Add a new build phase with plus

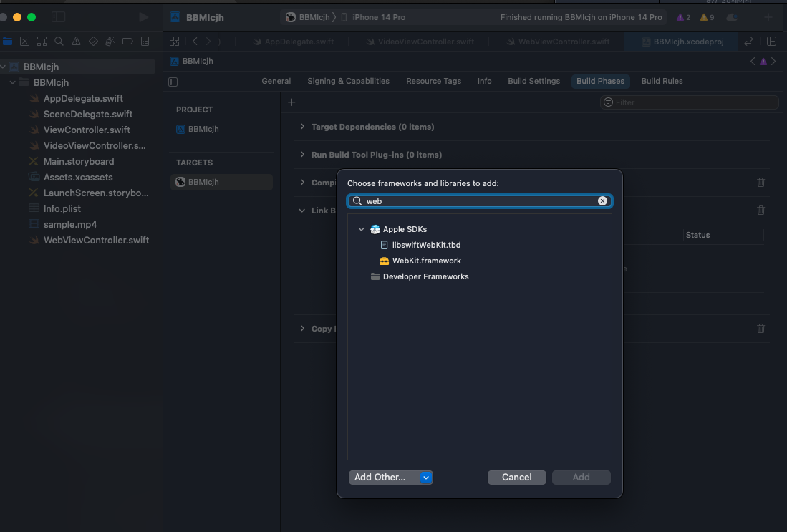coord(291,102)
